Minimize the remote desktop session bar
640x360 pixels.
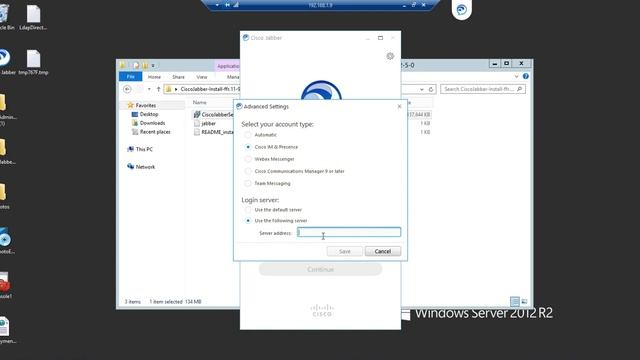pyautogui.click(x=404, y=5)
